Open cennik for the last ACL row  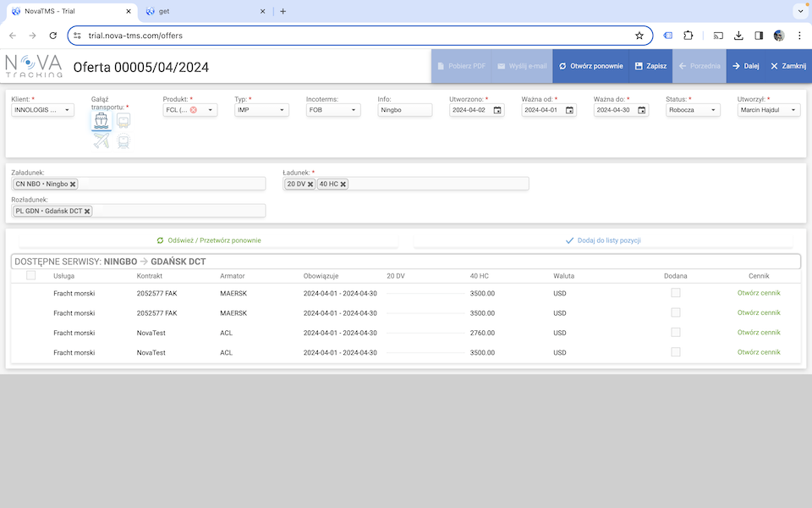(759, 352)
